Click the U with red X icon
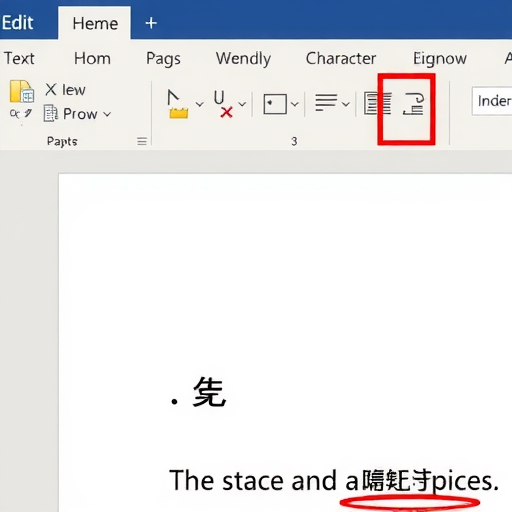The image size is (512, 512). click(223, 104)
